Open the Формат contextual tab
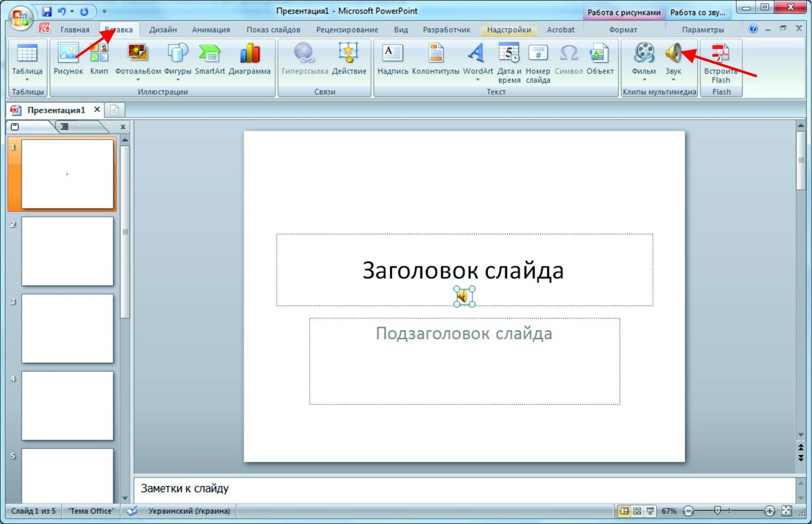This screenshot has height=524, width=812. tap(623, 29)
